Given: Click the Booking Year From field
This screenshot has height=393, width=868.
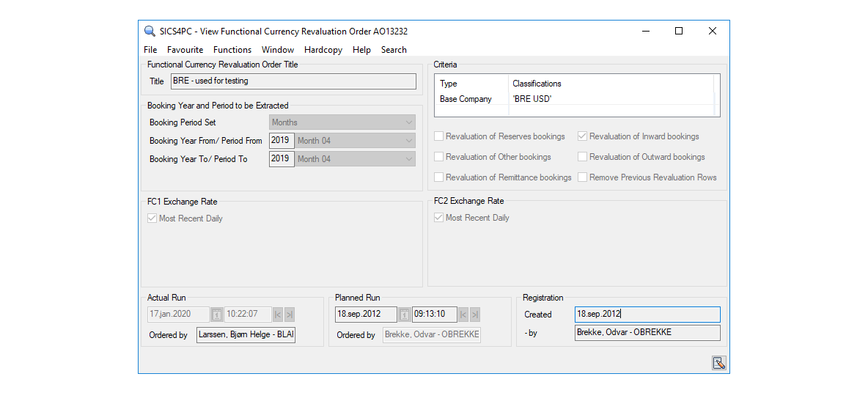Looking at the screenshot, I should tap(282, 141).
